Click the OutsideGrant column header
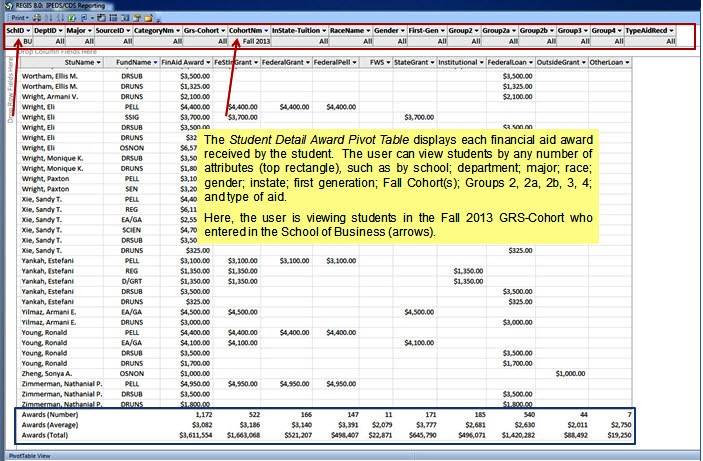703x461 pixels. coord(562,62)
